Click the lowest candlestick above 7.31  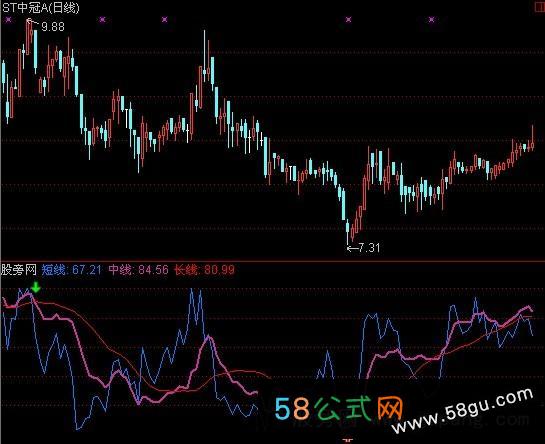click(x=347, y=232)
